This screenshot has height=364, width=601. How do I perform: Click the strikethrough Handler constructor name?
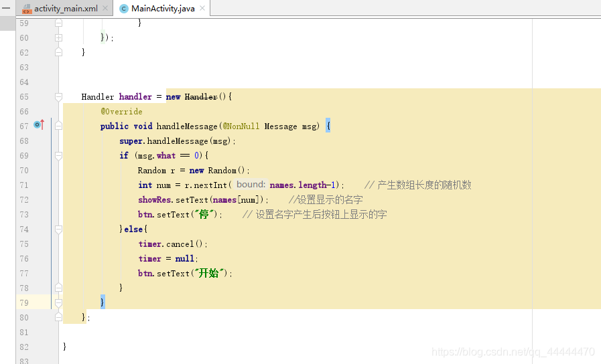coord(201,97)
